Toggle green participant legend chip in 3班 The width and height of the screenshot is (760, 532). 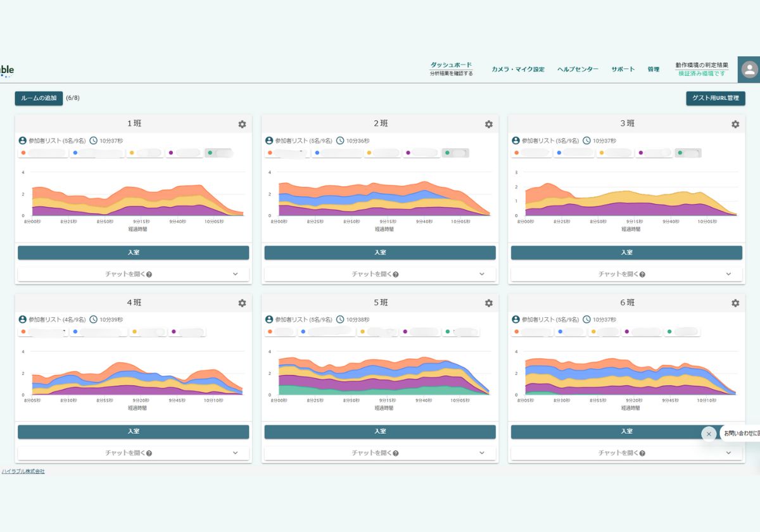coord(688,153)
